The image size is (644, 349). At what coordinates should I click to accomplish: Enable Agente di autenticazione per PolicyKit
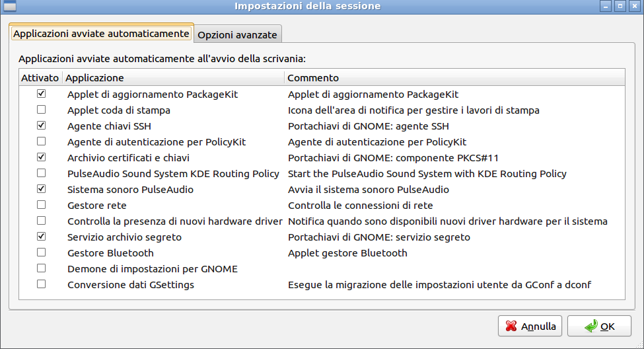42,141
